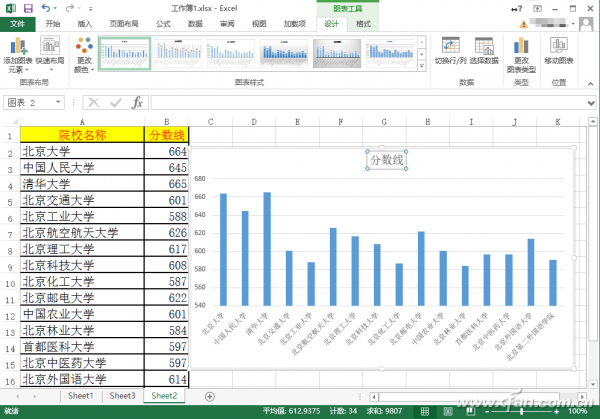Click the 分数线 chart title

pyautogui.click(x=386, y=159)
